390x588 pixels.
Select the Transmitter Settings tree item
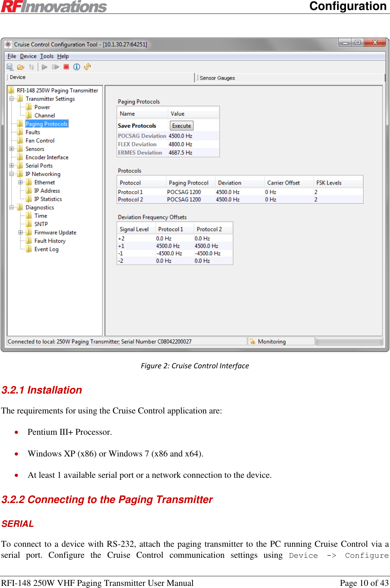pyautogui.click(x=50, y=99)
